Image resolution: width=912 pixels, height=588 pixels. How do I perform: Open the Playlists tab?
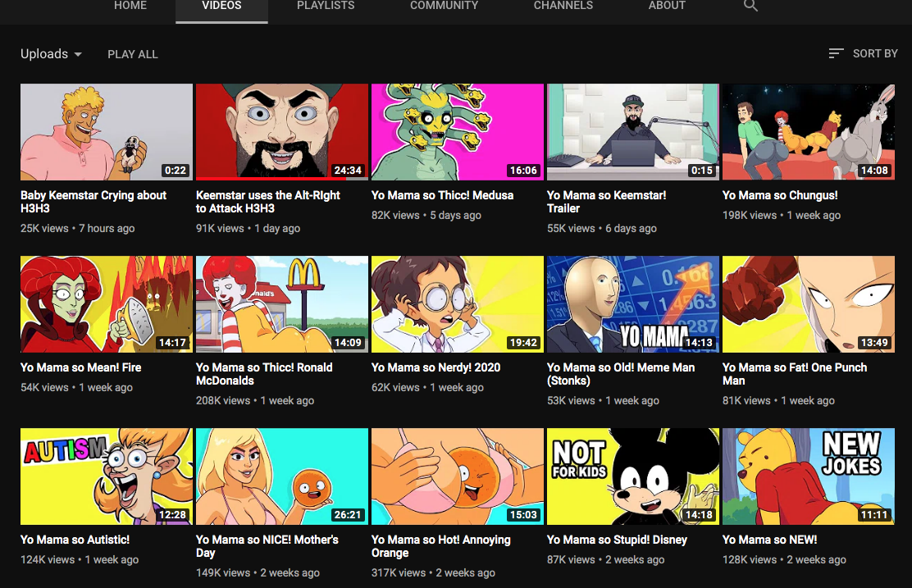coord(326,6)
